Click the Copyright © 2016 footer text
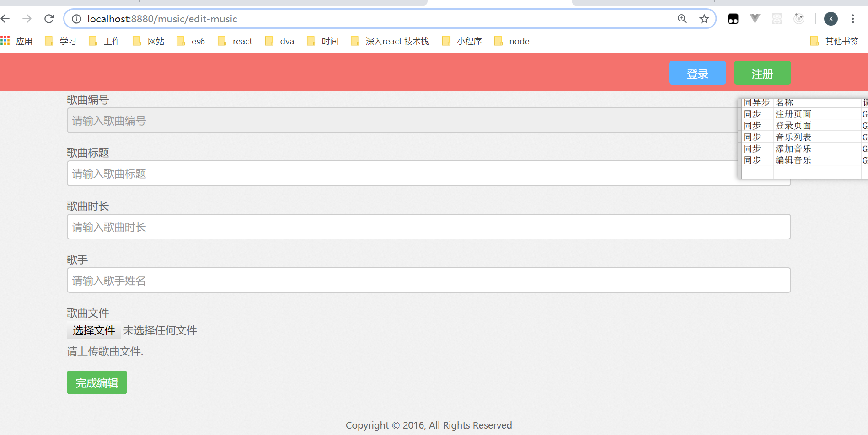 pyautogui.click(x=429, y=425)
